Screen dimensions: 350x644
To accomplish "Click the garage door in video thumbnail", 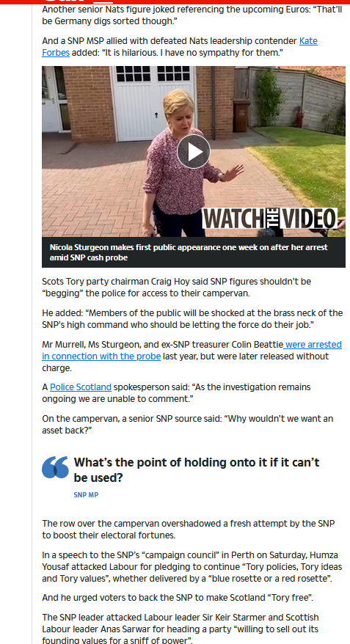I will click(x=152, y=103).
